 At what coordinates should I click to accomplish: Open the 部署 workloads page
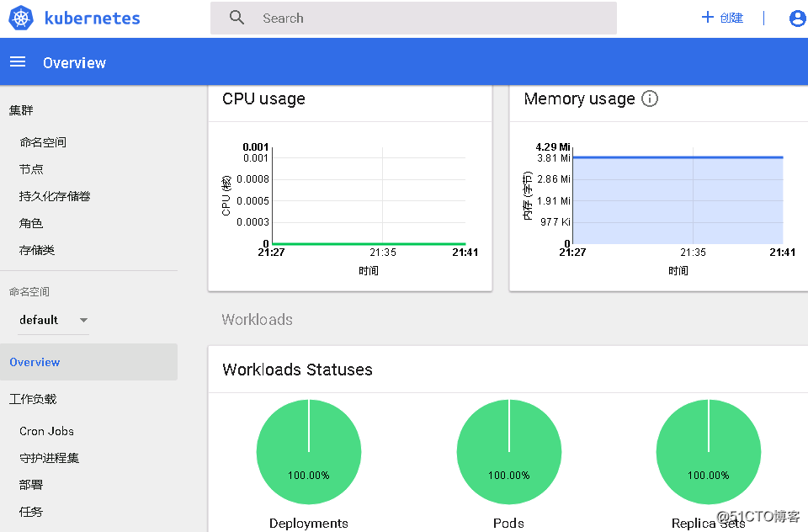click(x=31, y=484)
